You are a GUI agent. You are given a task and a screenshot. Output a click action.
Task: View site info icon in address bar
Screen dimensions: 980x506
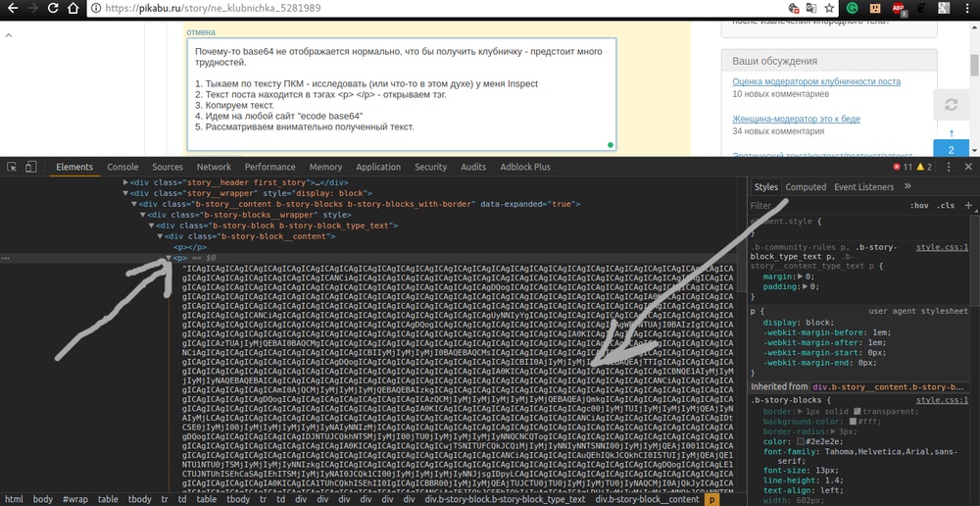[x=95, y=9]
